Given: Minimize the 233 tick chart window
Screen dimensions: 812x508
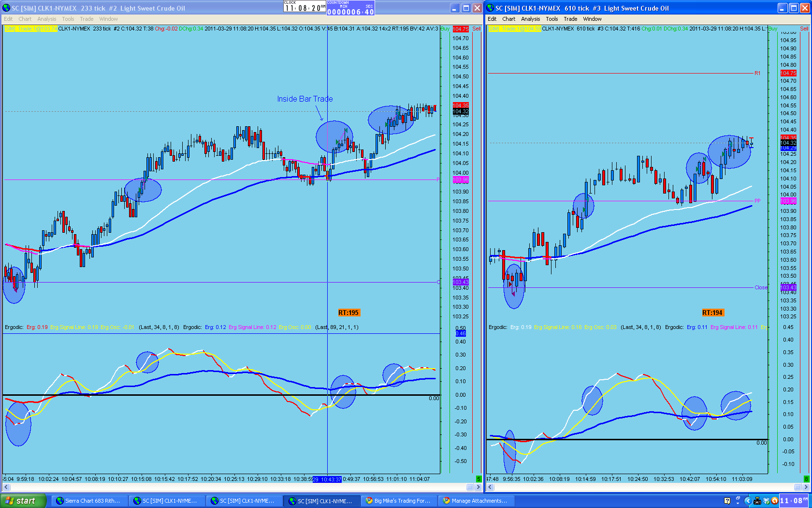Looking at the screenshot, I should click(x=455, y=8).
